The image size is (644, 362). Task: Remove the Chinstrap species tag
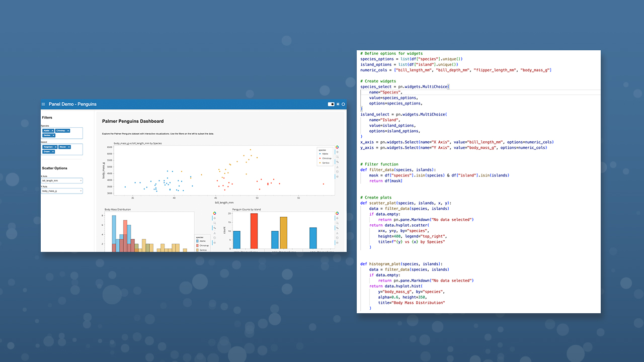click(x=68, y=131)
